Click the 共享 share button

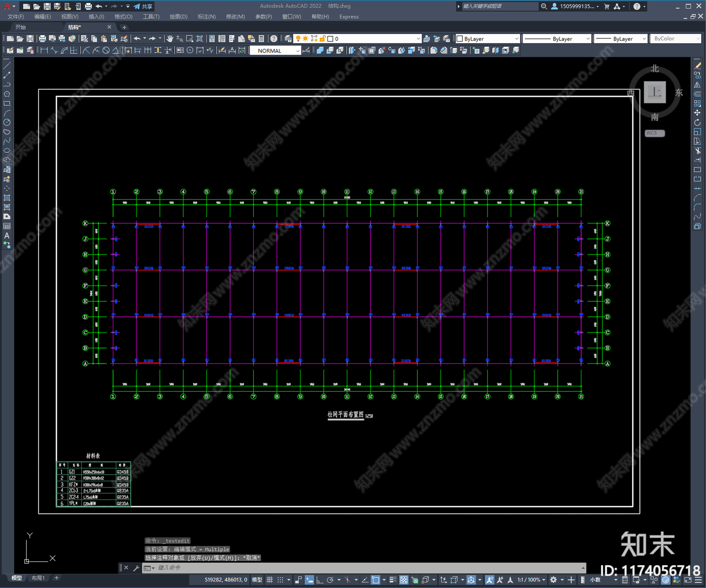coord(143,6)
